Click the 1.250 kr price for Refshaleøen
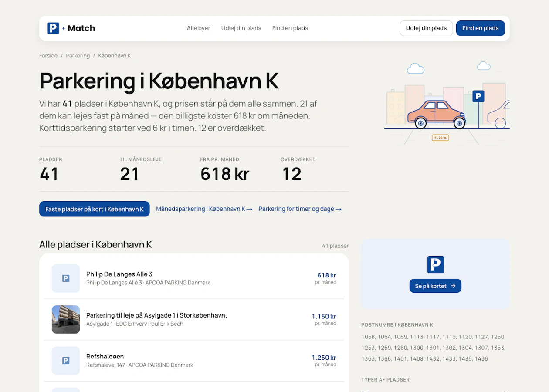 point(324,358)
